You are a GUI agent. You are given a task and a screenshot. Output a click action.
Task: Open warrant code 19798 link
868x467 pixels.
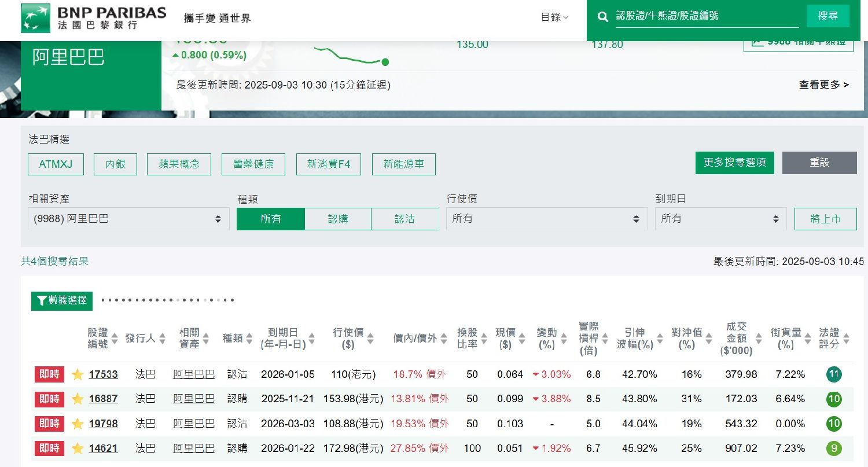click(x=103, y=424)
